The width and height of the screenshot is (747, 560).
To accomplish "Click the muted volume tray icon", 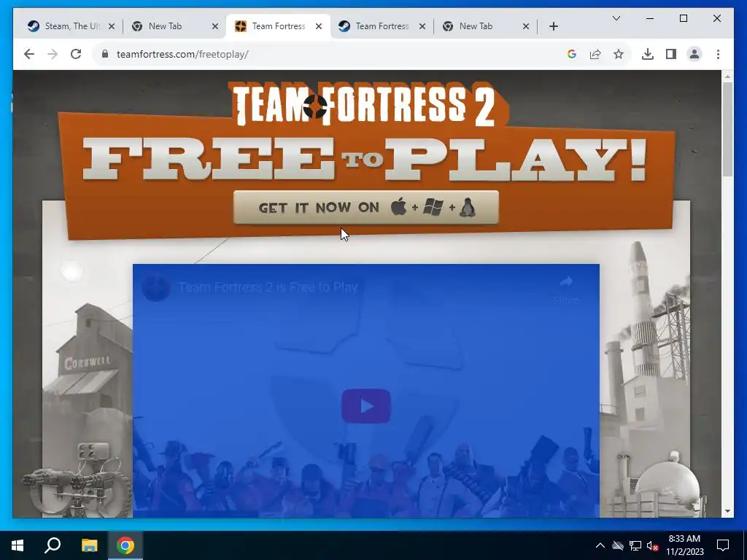I will pyautogui.click(x=653, y=545).
